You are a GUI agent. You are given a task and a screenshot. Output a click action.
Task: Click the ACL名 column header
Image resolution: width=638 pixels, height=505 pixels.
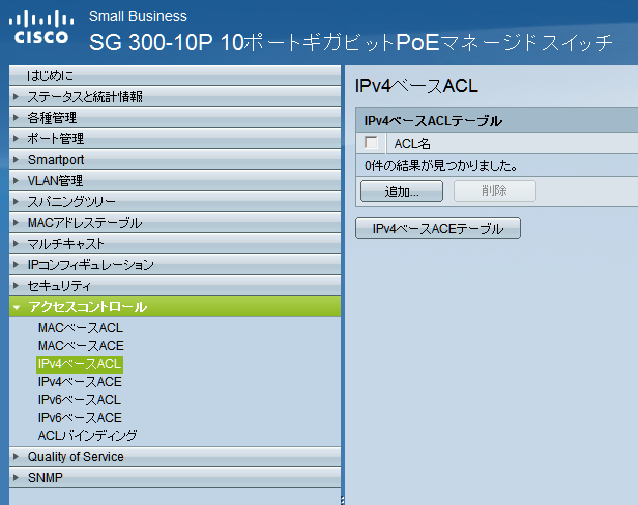click(x=413, y=144)
